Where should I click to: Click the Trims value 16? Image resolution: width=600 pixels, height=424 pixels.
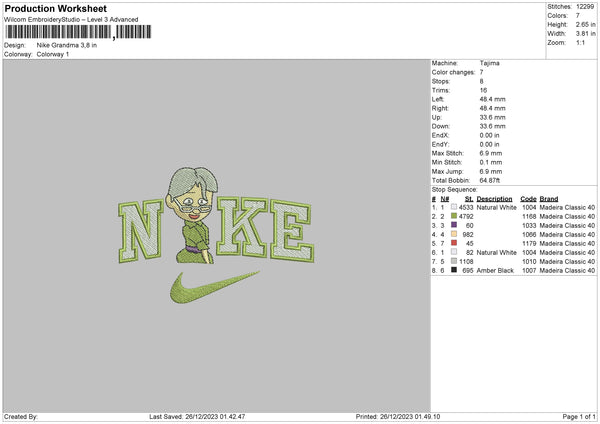[x=483, y=90]
